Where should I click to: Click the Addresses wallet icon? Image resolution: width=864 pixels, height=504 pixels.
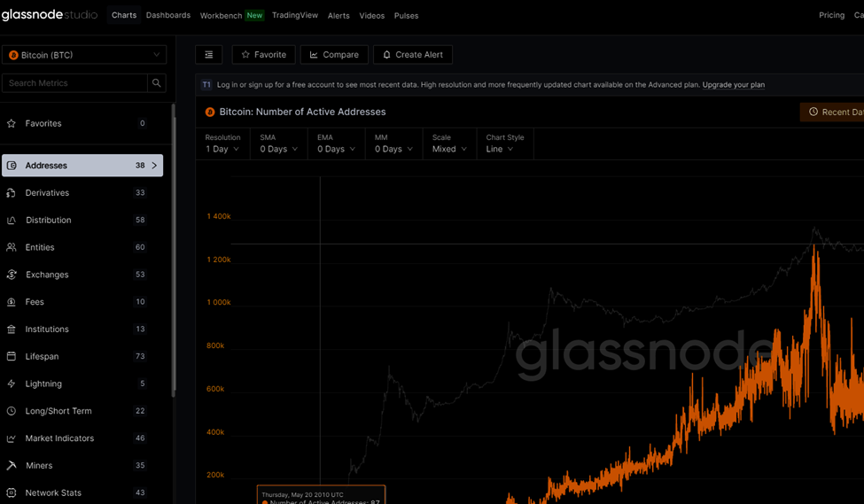(12, 166)
